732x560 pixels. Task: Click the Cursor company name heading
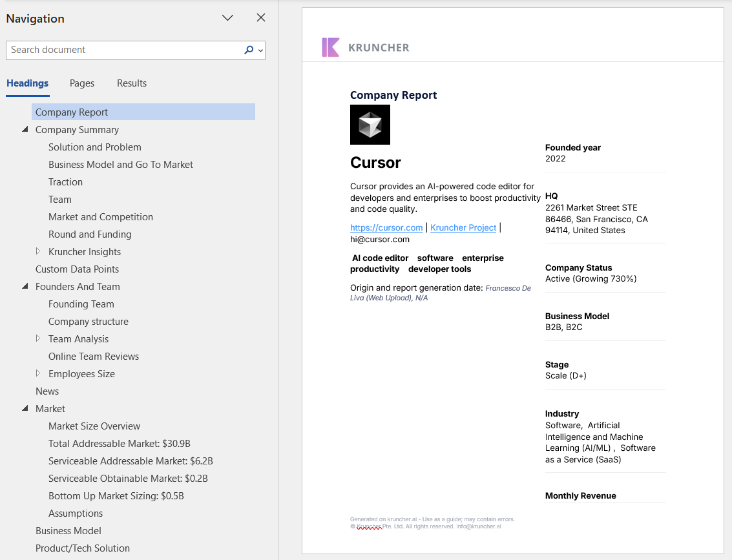pos(375,162)
